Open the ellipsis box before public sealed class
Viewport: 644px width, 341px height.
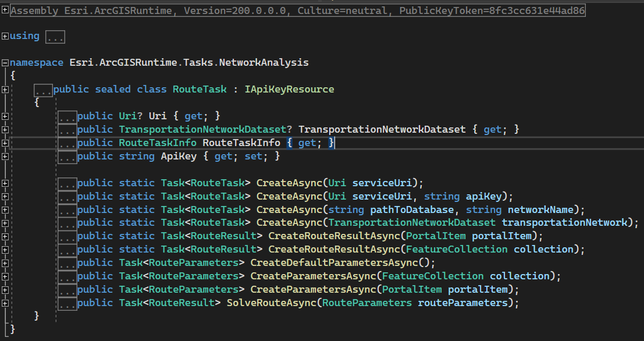point(43,90)
